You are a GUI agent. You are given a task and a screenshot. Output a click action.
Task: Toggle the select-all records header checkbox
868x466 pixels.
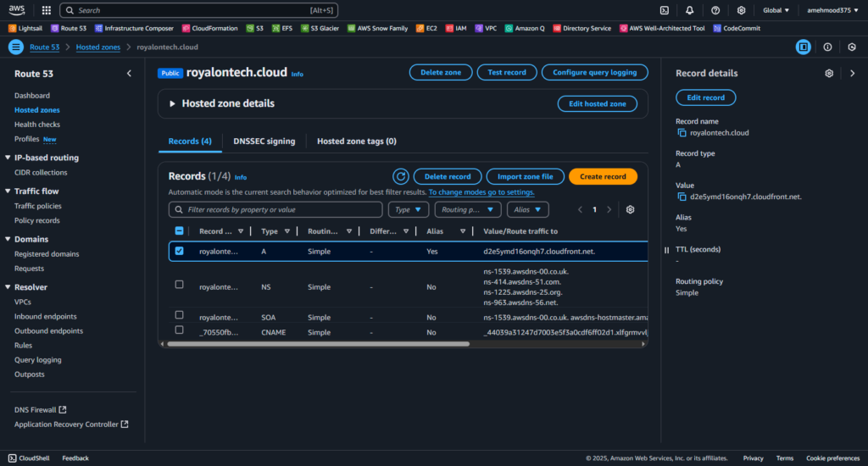[180, 230]
